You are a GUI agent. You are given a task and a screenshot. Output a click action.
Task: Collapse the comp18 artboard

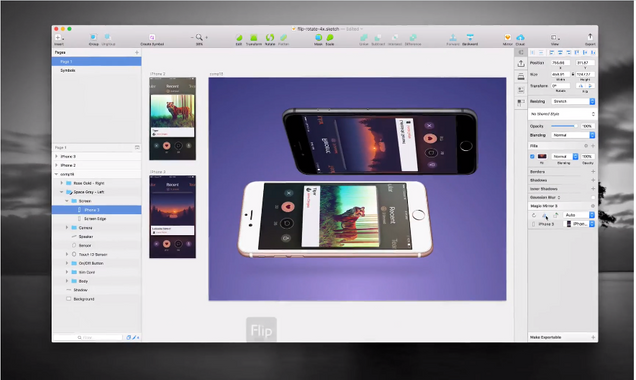pyautogui.click(x=56, y=174)
